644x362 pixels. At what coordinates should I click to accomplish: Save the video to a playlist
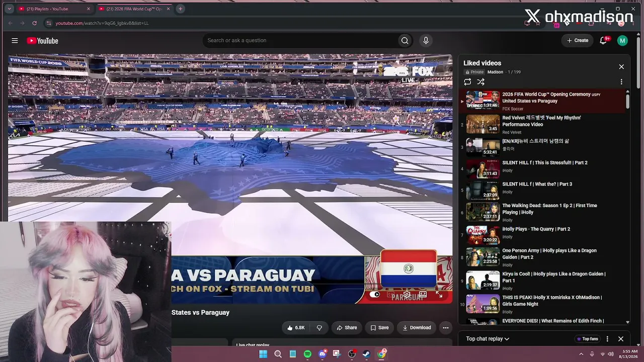point(380,328)
